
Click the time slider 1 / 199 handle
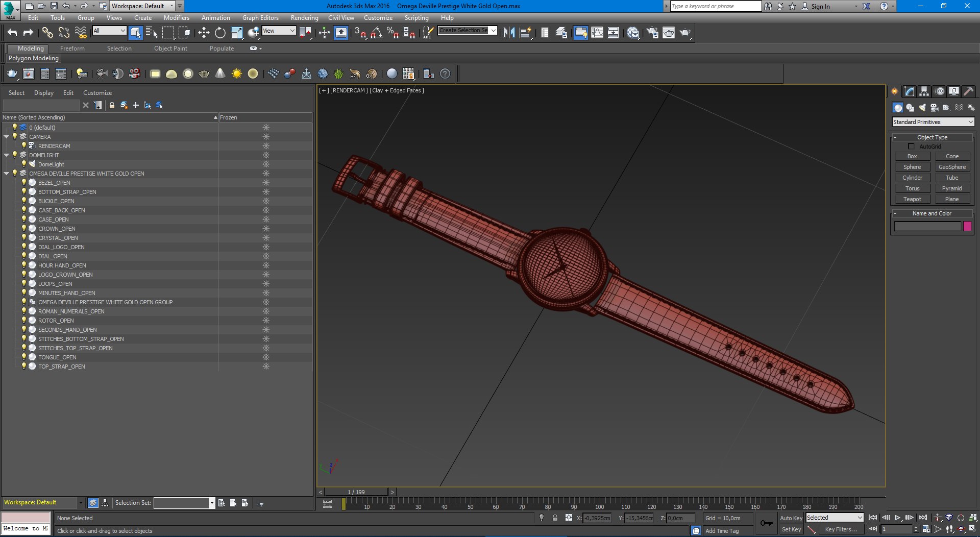[356, 492]
